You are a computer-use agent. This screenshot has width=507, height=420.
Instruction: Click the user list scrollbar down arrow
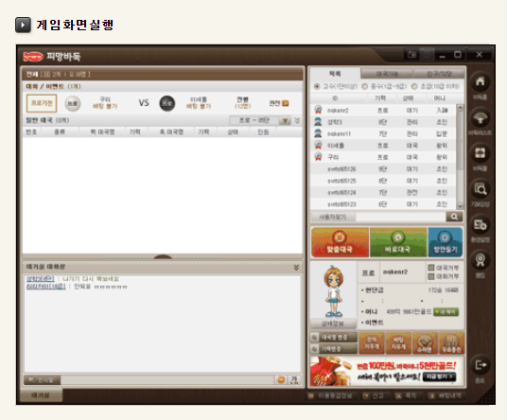[x=460, y=205]
